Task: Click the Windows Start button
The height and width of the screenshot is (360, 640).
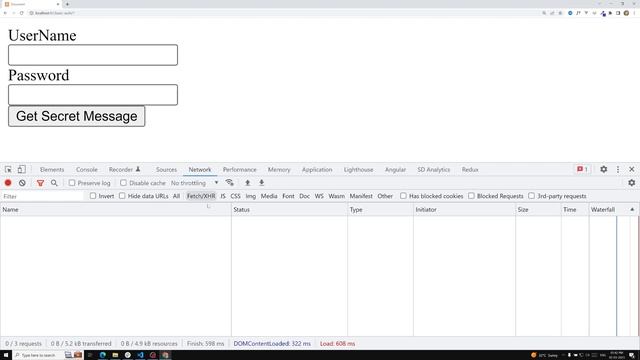Action: point(6,355)
